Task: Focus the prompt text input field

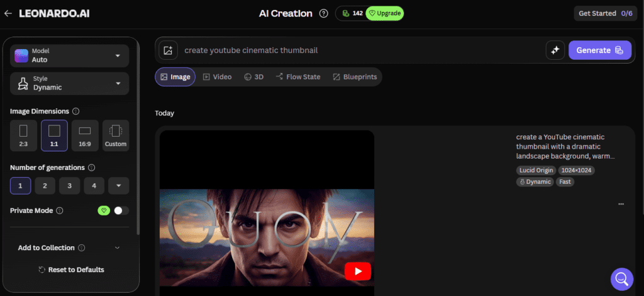Action: [x=362, y=50]
